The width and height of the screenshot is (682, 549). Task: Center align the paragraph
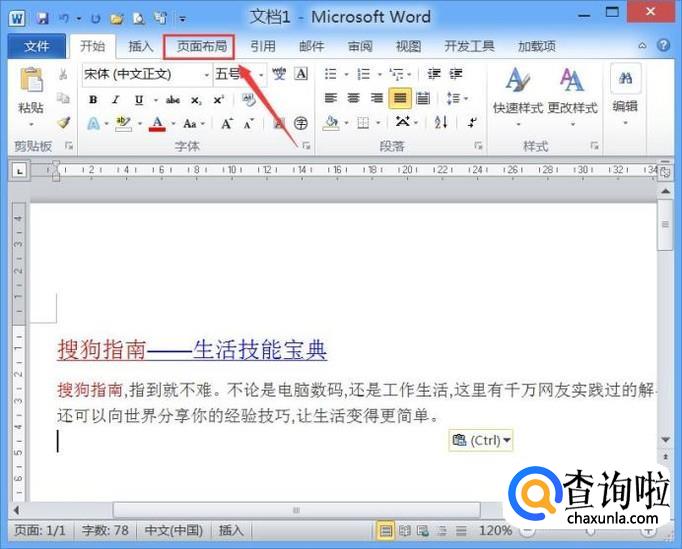(354, 98)
